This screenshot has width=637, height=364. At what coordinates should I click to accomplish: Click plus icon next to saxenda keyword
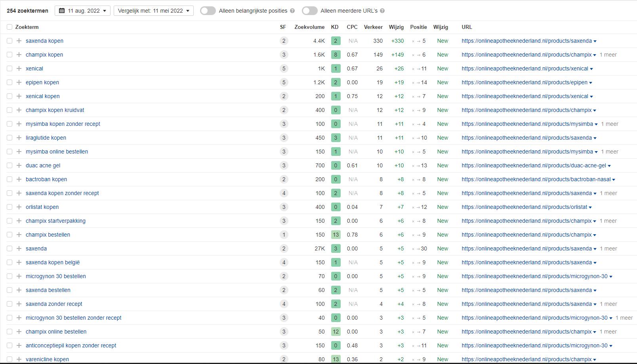19,248
